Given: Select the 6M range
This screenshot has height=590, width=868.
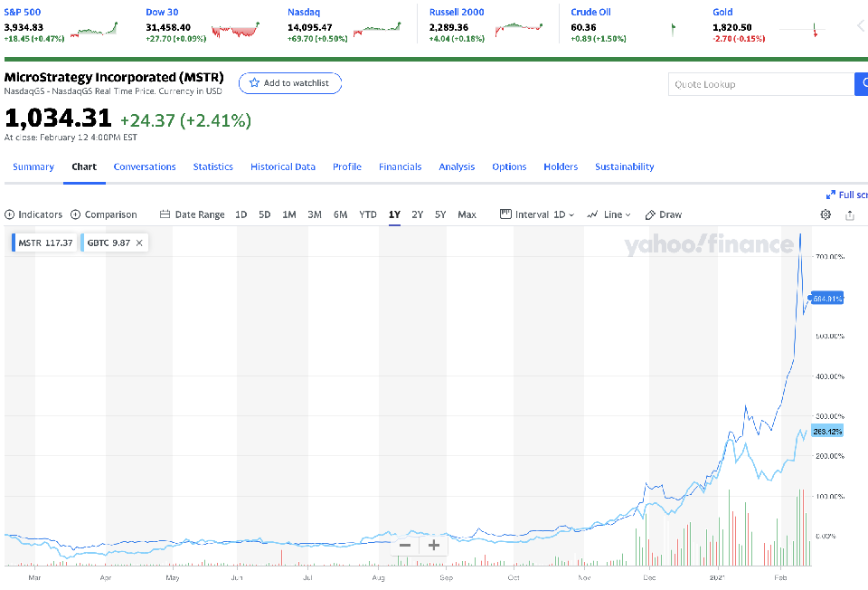Looking at the screenshot, I should coord(341,214).
